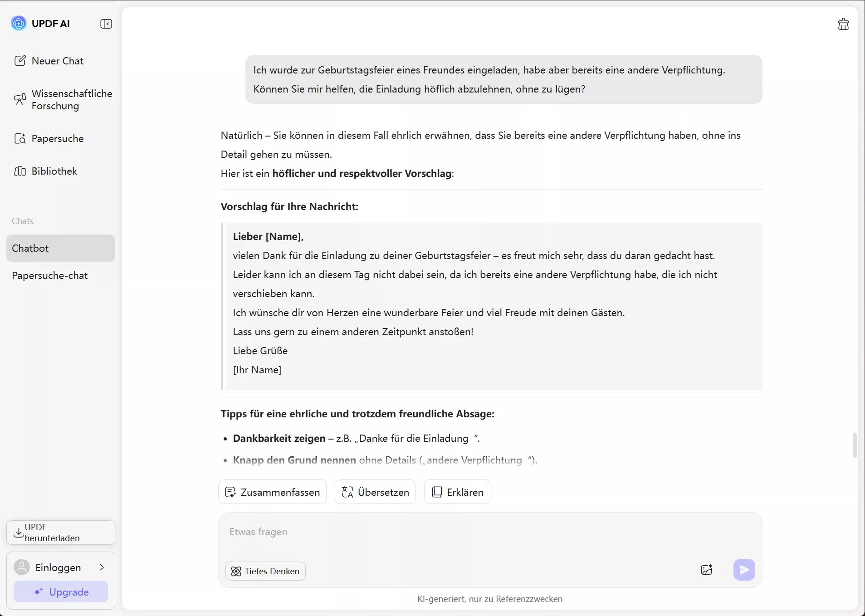Collapse the left sidebar

106,24
